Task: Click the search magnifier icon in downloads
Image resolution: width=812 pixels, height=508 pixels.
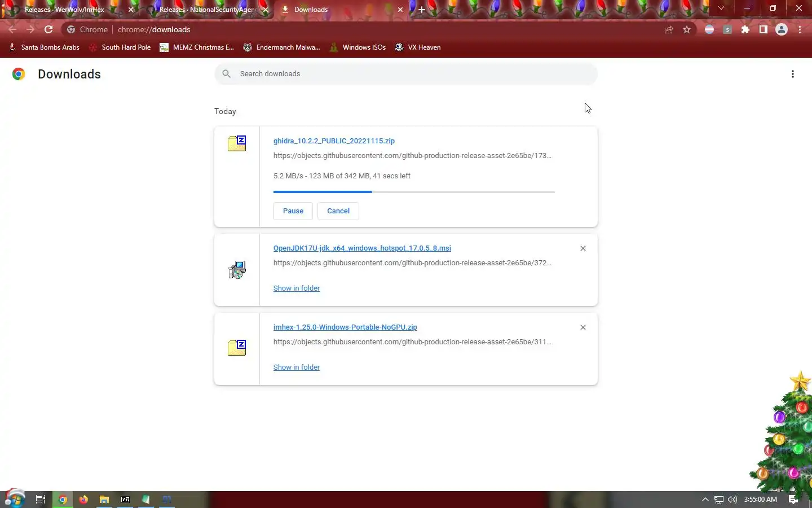Action: 226,74
